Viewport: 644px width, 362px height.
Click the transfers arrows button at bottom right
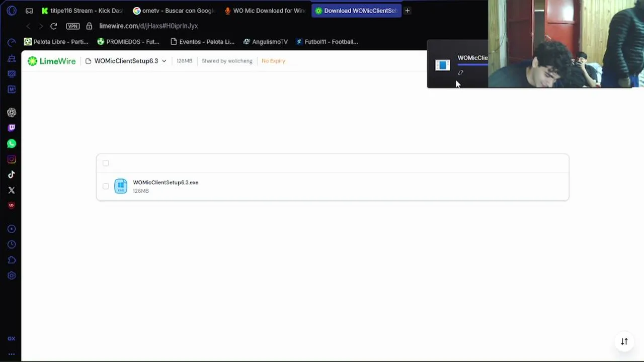pos(624,341)
